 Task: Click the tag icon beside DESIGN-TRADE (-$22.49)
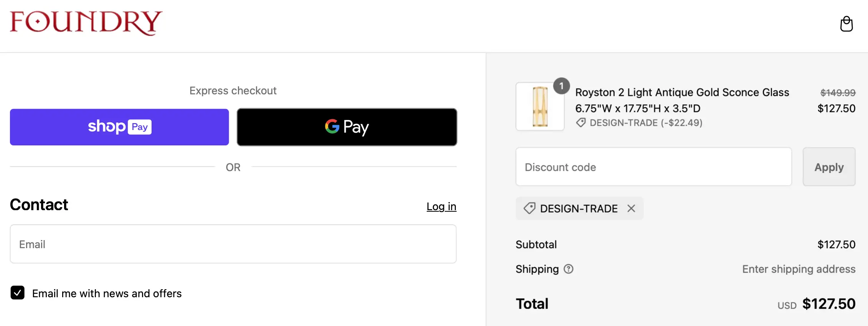[x=581, y=123]
